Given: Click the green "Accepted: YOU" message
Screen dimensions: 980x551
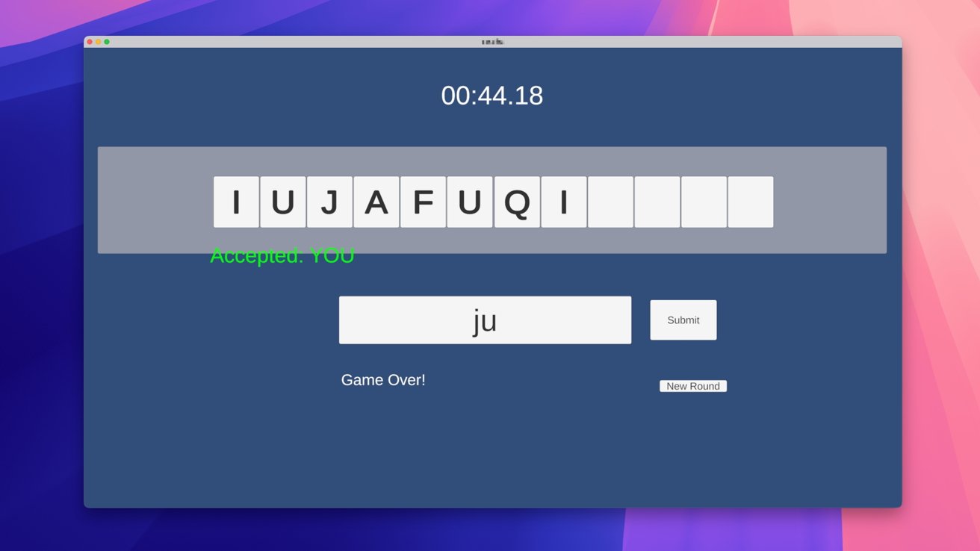Looking at the screenshot, I should (282, 256).
